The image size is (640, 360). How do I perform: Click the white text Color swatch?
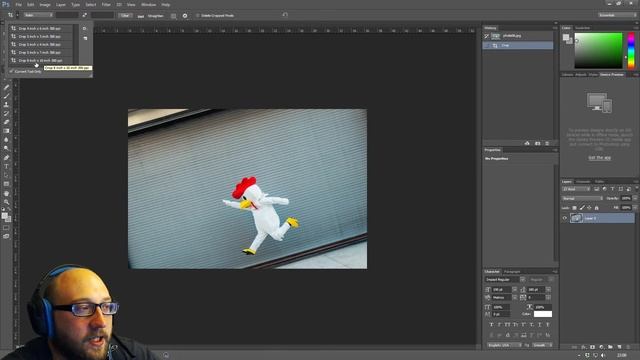(543, 314)
